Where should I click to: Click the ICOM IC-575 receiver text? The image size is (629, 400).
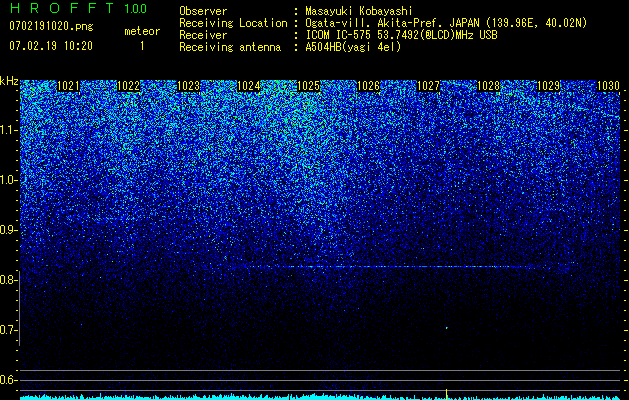[401, 35]
